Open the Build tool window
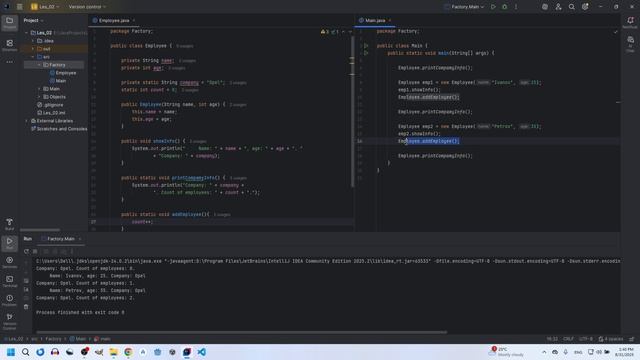Viewport: 640px width, 360px height. click(9, 224)
